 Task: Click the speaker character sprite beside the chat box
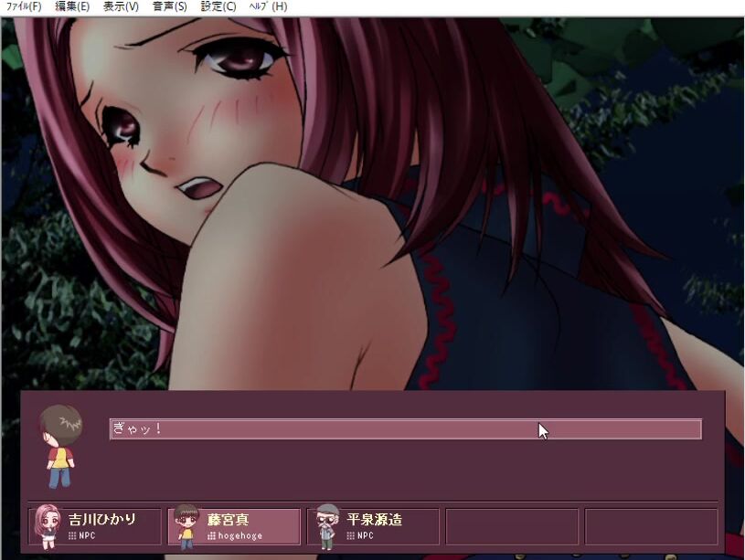[60, 445]
